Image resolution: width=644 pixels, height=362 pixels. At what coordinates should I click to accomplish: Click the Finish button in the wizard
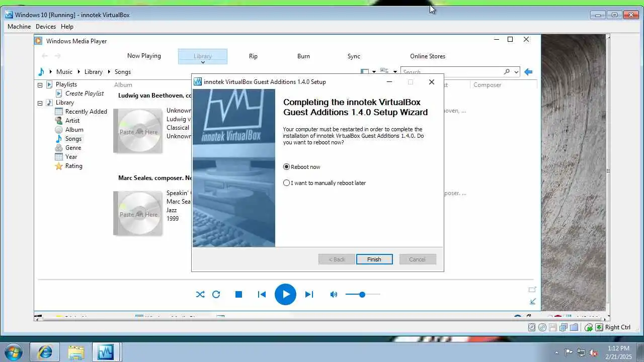point(374,259)
